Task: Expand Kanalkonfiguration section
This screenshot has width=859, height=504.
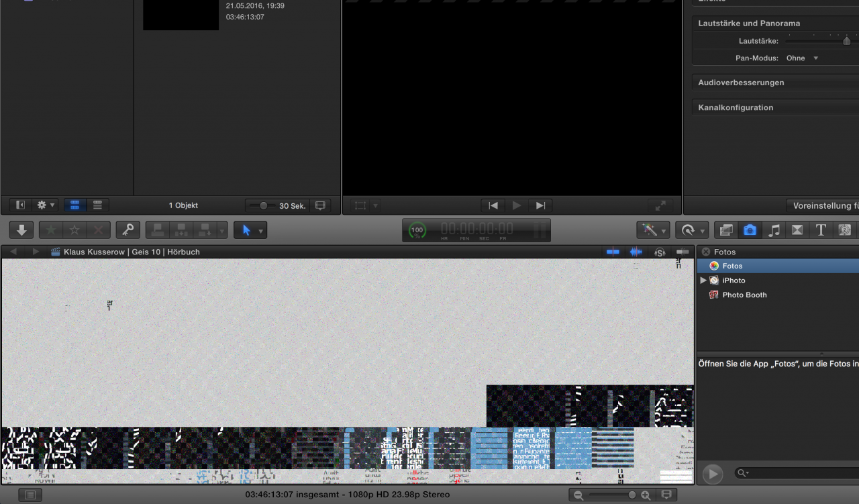Action: pyautogui.click(x=736, y=107)
